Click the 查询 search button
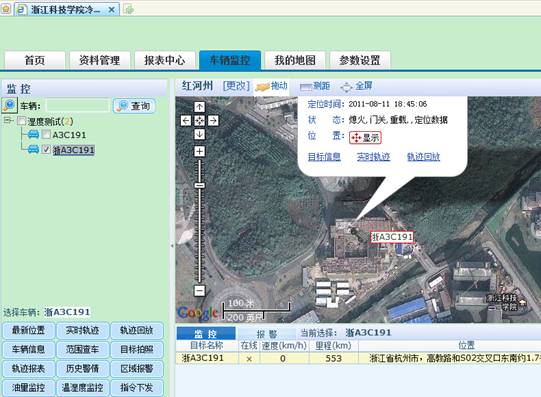This screenshot has height=397, width=541. 134,106
